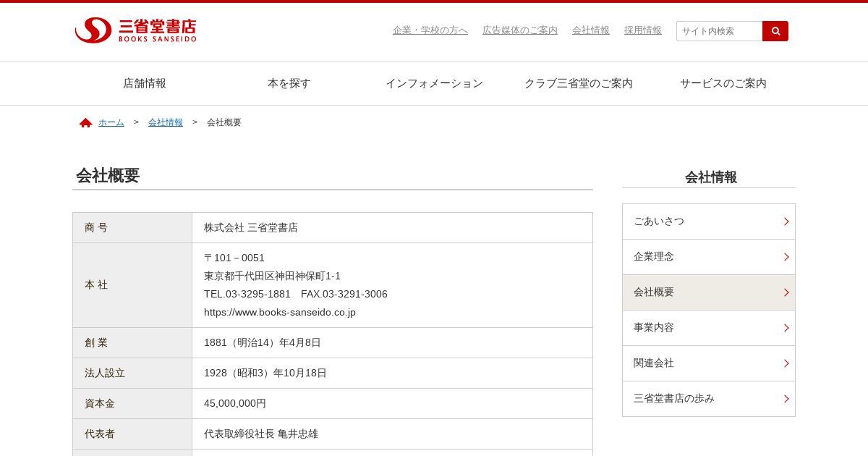This screenshot has width=868, height=456.
Task: Click the 本 社 row header
Action: tap(132, 285)
